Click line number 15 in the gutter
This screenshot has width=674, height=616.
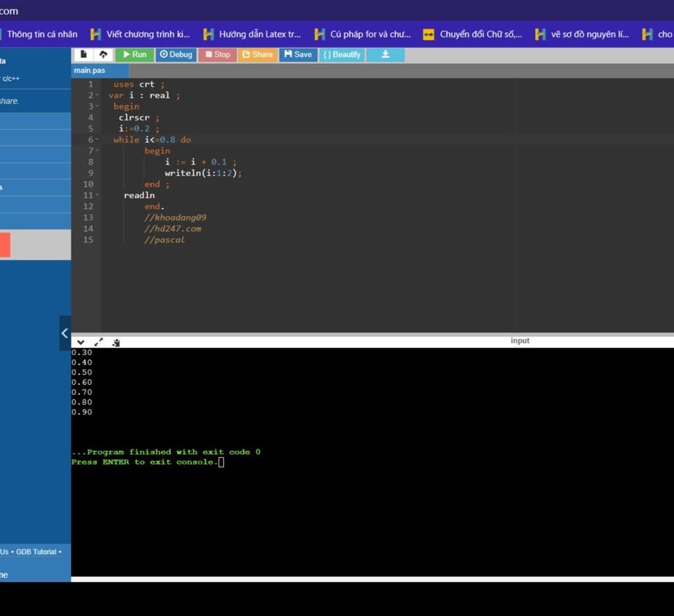pyautogui.click(x=88, y=240)
